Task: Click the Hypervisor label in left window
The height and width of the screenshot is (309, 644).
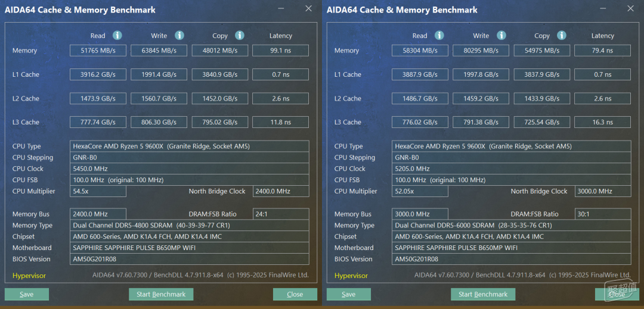Action: click(29, 276)
